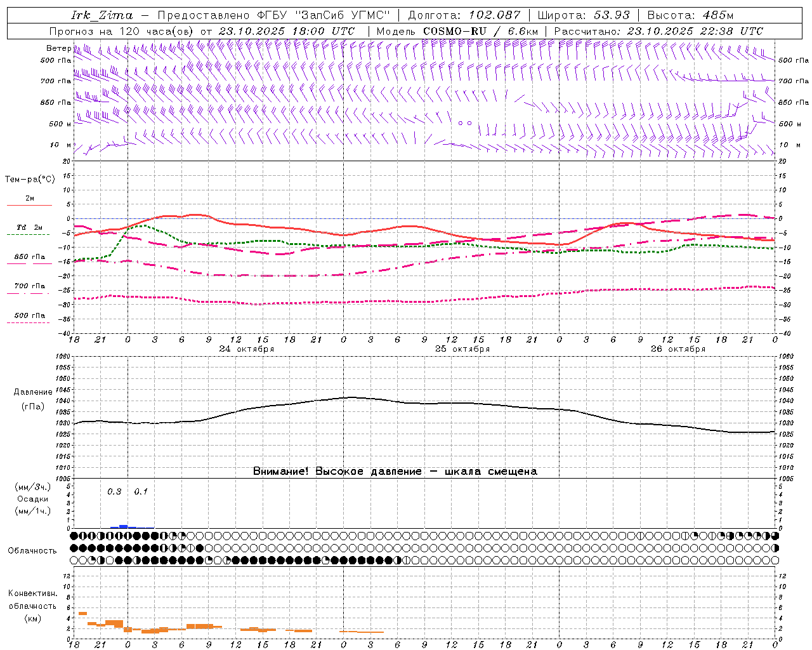Click the red solid 2м legend line
812x650 pixels.
pyautogui.click(x=29, y=206)
